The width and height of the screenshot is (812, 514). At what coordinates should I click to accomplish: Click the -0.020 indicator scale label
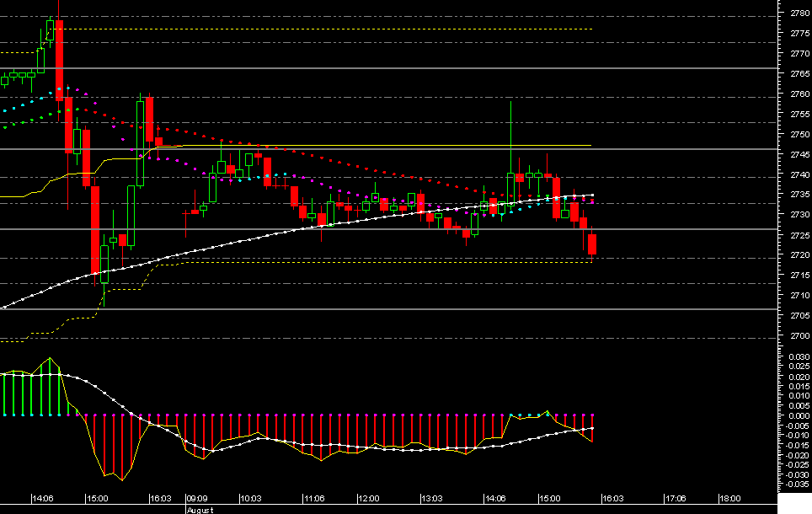point(798,455)
